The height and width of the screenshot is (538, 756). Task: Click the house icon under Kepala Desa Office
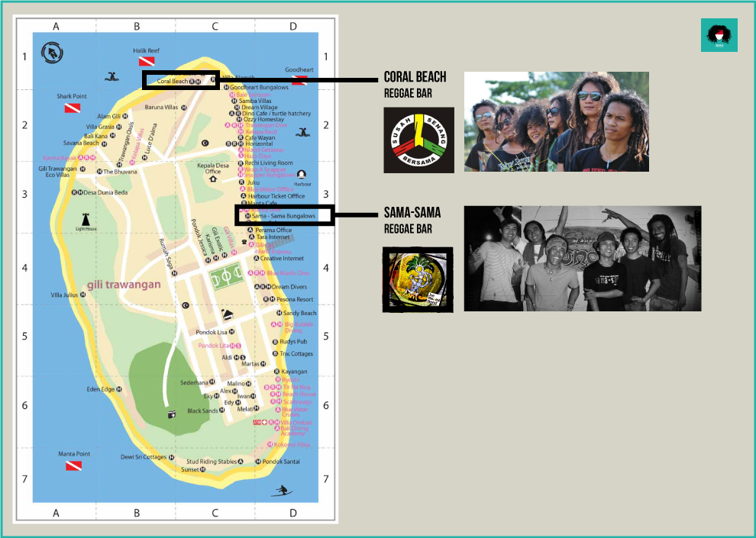tap(212, 179)
